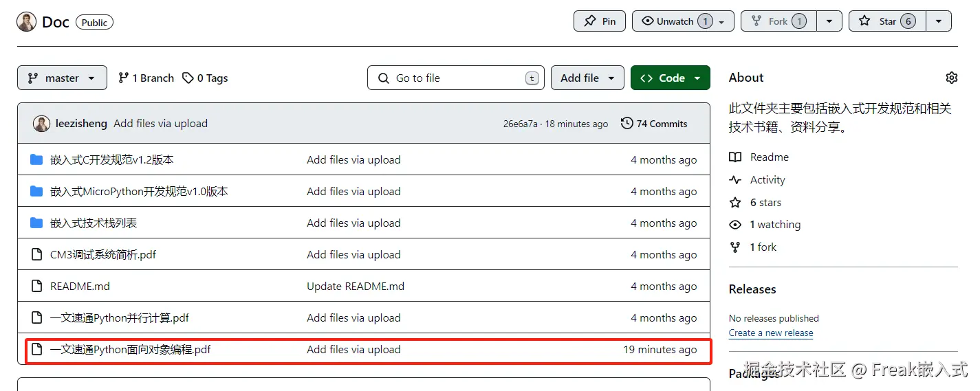
Task: Open the About settings gear icon
Action: [x=952, y=78]
